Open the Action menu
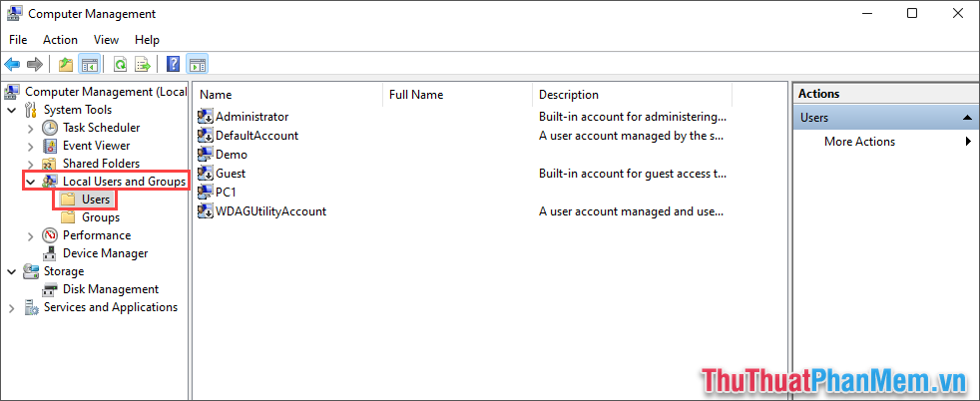 coord(60,40)
